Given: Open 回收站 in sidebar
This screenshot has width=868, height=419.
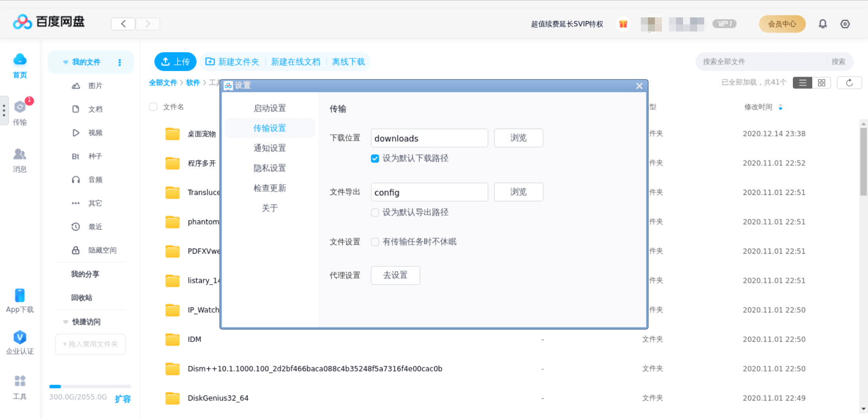Looking at the screenshot, I should [82, 298].
